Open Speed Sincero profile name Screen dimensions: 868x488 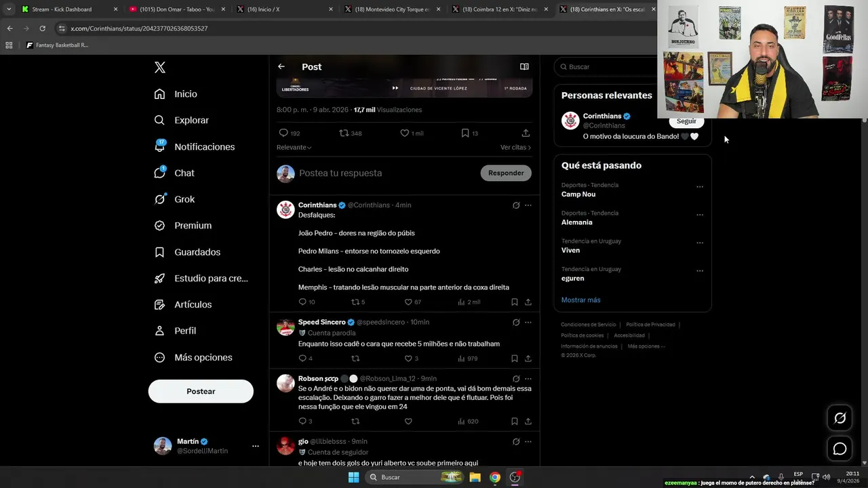(321, 322)
